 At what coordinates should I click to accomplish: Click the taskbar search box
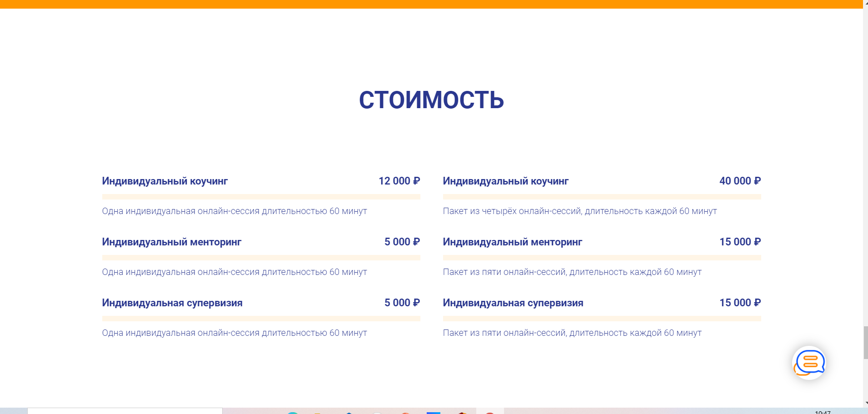[125, 411]
